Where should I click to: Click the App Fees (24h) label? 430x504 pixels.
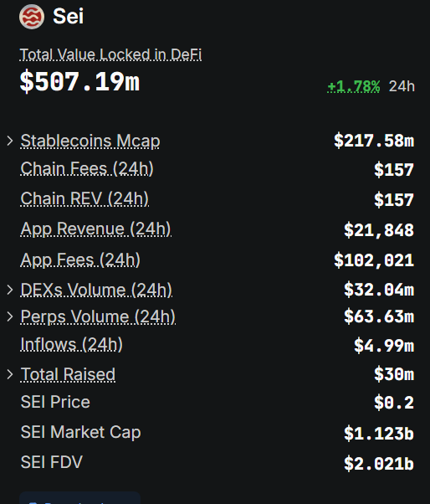click(80, 260)
